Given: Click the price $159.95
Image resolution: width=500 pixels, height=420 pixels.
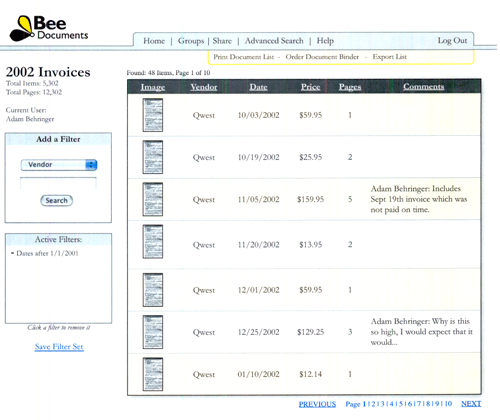Looking at the screenshot, I should point(310,199).
